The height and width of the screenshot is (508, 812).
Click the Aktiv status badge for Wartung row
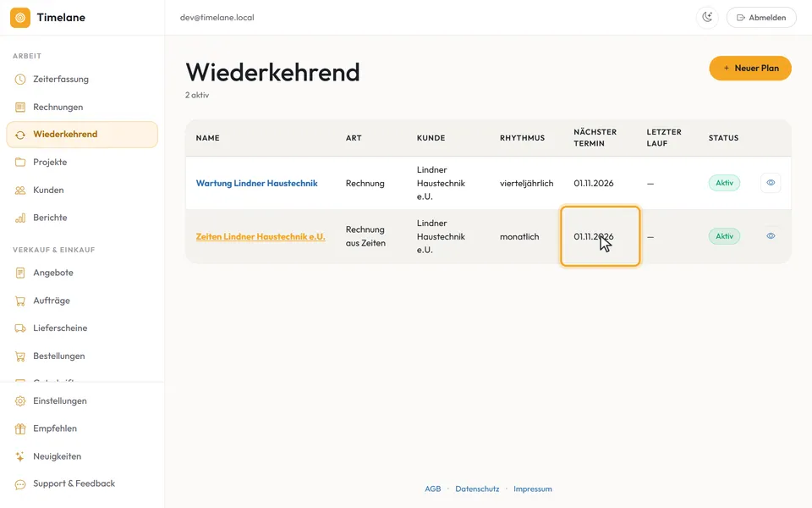725,183
